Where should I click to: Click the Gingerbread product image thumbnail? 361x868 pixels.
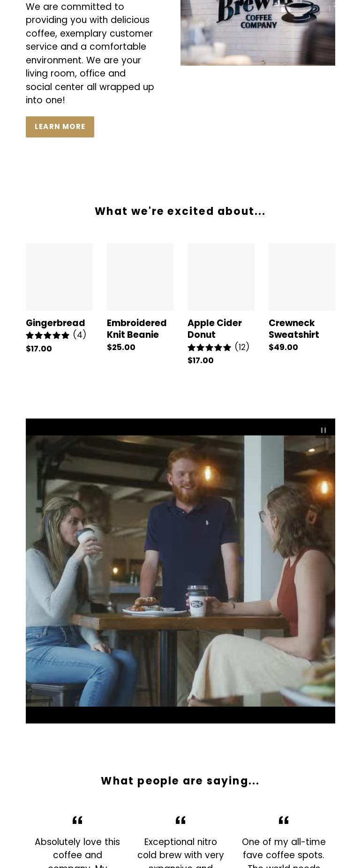click(x=59, y=277)
